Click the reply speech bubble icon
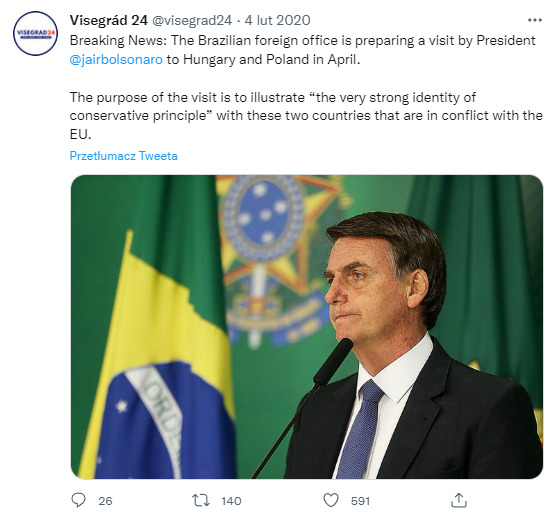This screenshot has height=521, width=555. (78, 500)
